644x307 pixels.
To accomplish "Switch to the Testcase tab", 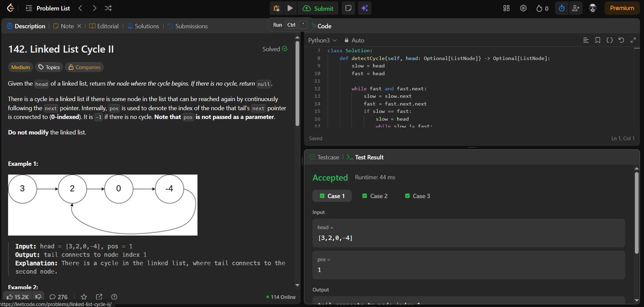I will tap(324, 157).
